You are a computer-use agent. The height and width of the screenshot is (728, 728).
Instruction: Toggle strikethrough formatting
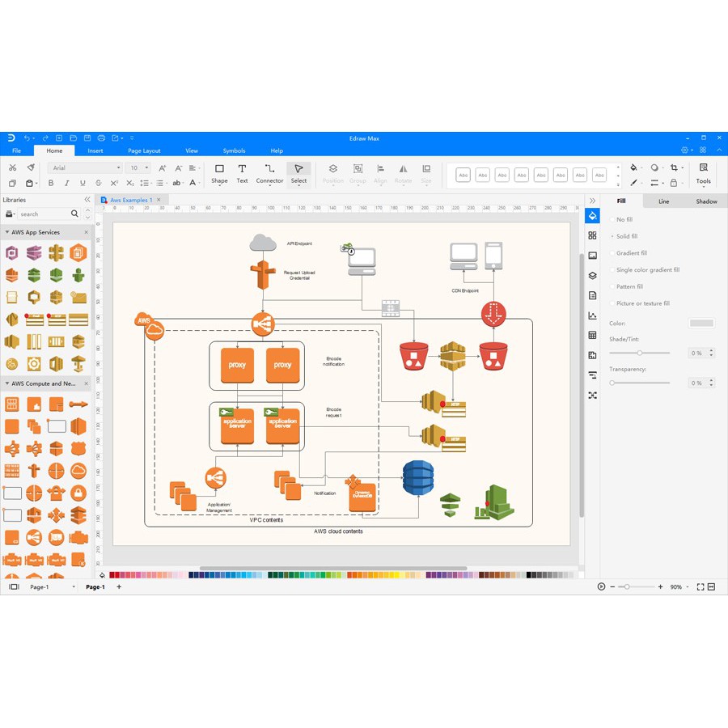tap(99, 183)
